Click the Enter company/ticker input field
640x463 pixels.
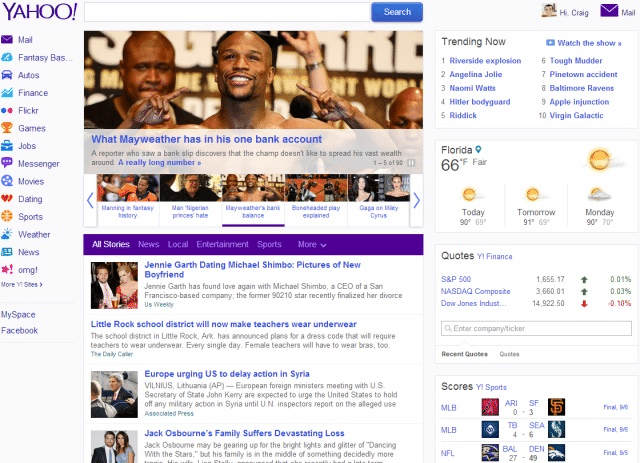tap(536, 328)
